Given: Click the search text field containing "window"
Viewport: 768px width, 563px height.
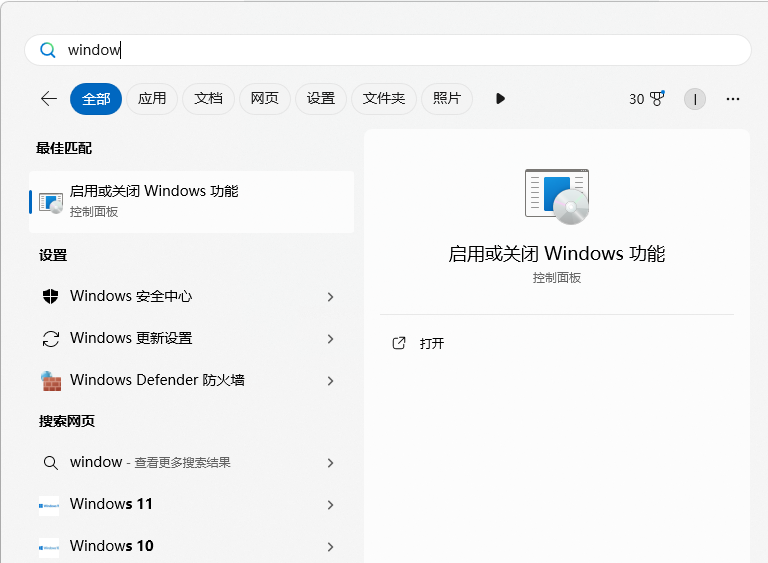Looking at the screenshot, I should pos(388,50).
